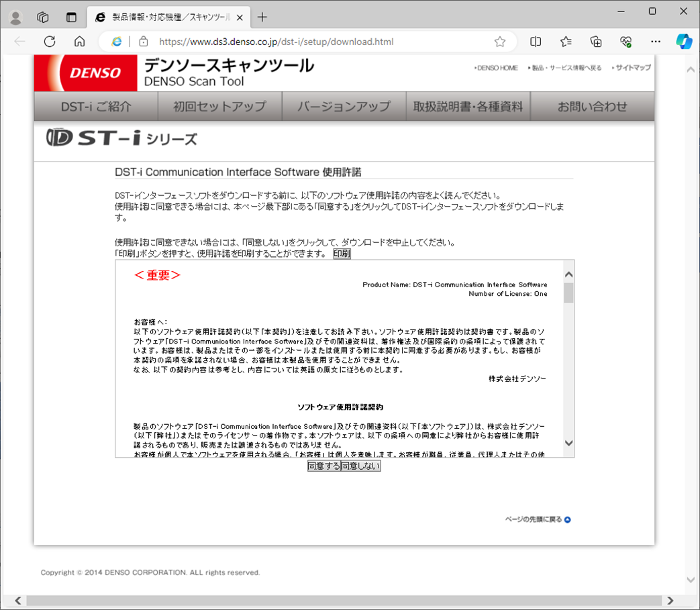Select the 製品情報 browser tab

168,17
